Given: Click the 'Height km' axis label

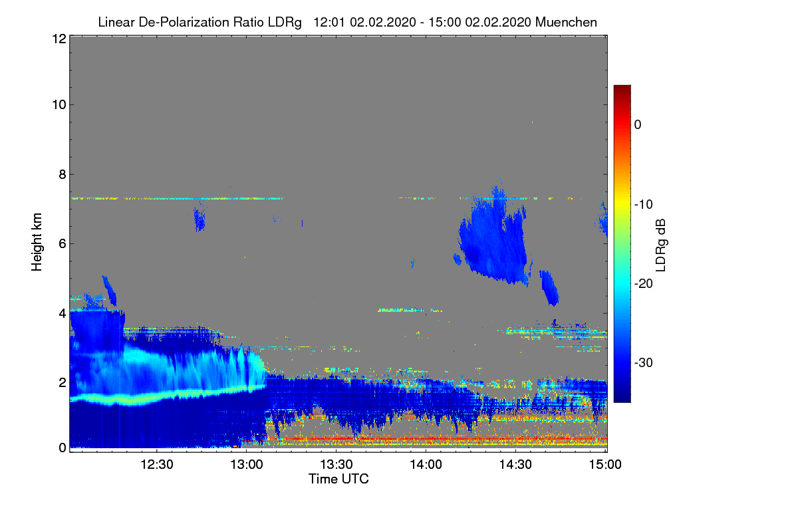Looking at the screenshot, I should (x=37, y=242).
